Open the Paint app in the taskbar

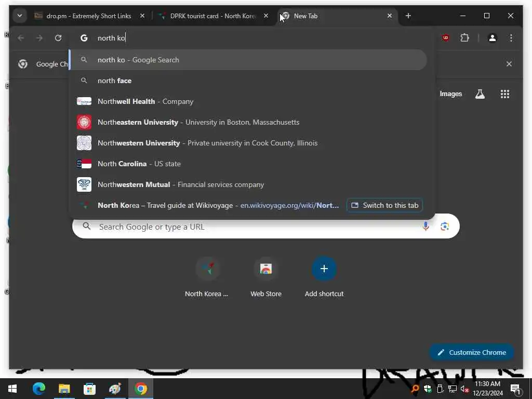point(115,389)
